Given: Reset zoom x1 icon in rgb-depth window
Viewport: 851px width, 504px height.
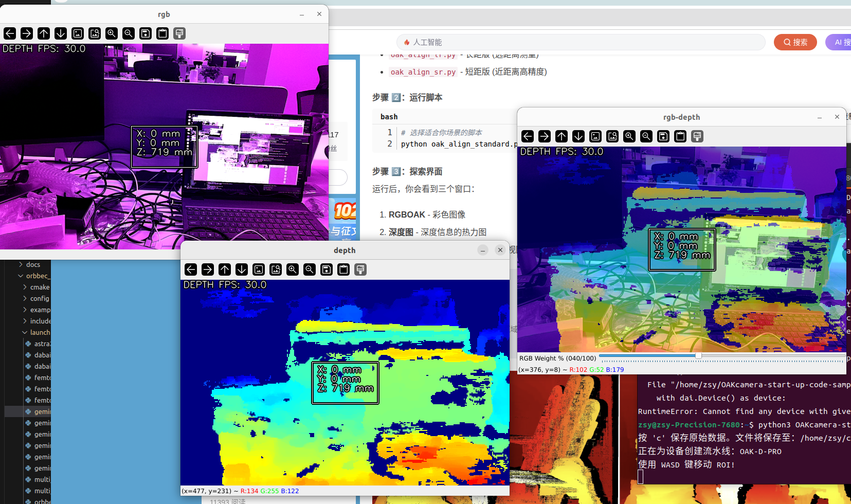Looking at the screenshot, I should tap(595, 136).
